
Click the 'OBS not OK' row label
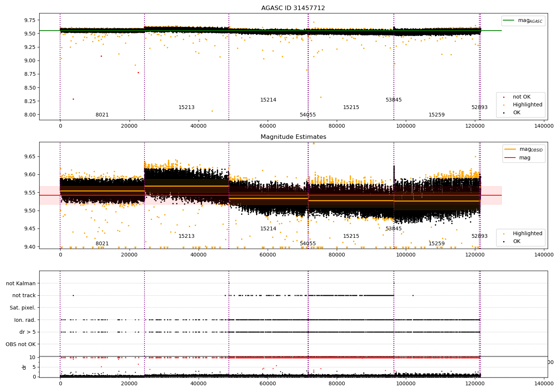(21, 344)
